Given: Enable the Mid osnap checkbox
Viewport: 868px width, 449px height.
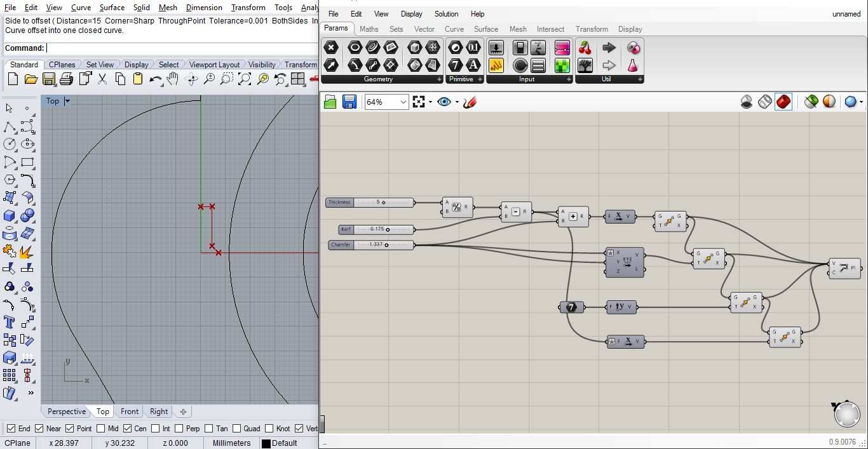Looking at the screenshot, I should click(x=100, y=428).
